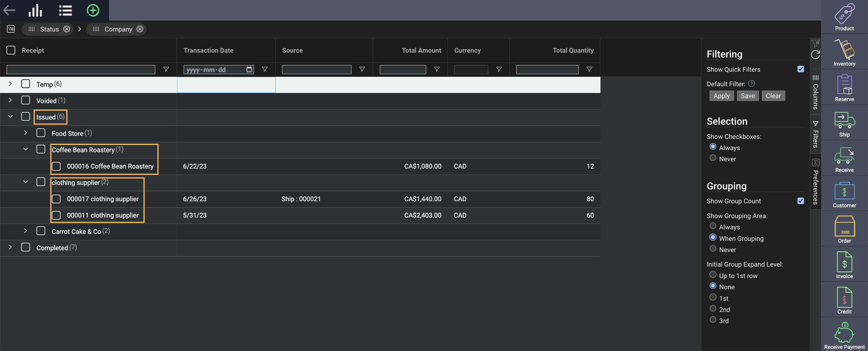
Task: Remove the Status grouping chip
Action: coord(67,29)
